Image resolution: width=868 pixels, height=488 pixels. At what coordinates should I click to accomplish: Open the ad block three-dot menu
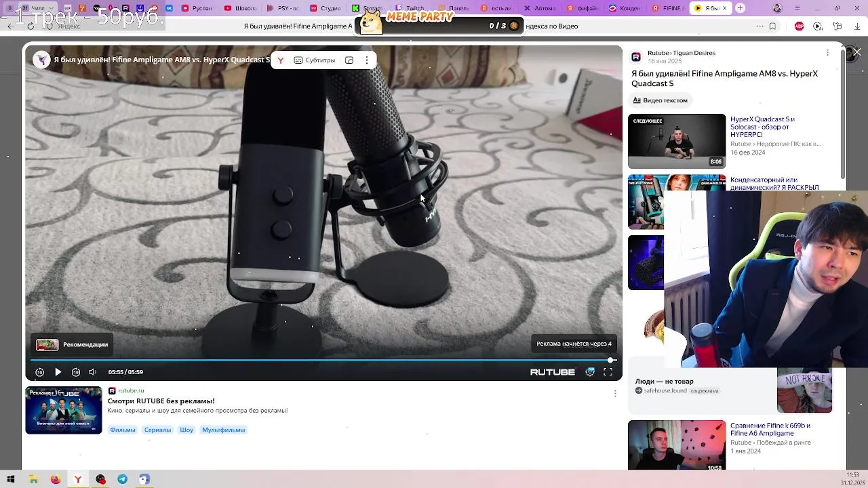tap(615, 394)
